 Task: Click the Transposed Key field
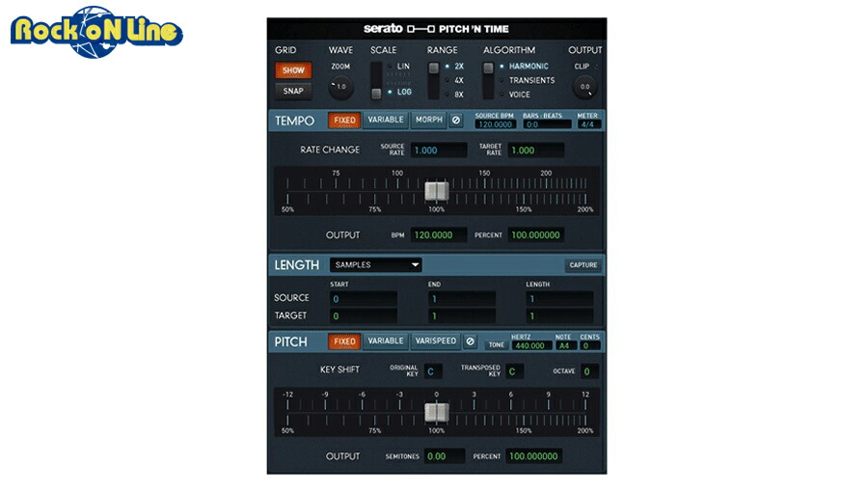pyautogui.click(x=514, y=371)
